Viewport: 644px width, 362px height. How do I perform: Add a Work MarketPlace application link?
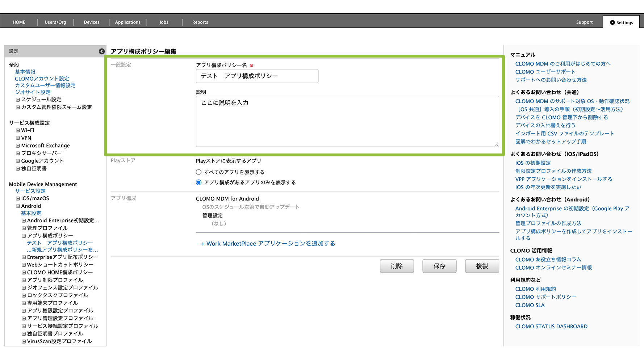point(268,244)
